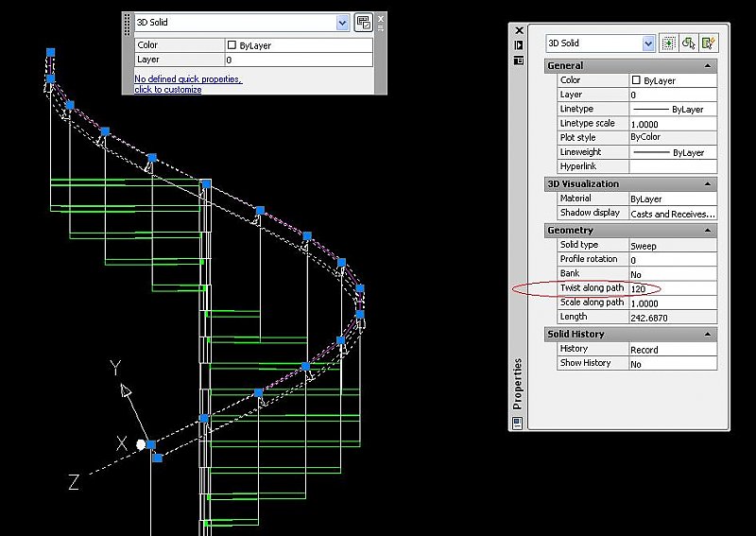Open Quick Select from Properties palette
Screen dimensions: 756x536
point(709,43)
